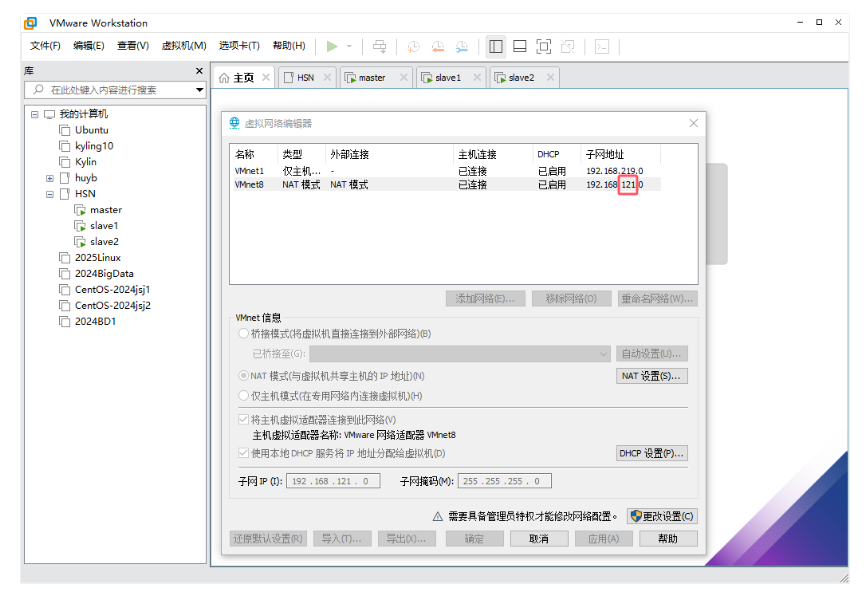Open the snapshot manager icon
The height and width of the screenshot is (589, 864).
462,47
